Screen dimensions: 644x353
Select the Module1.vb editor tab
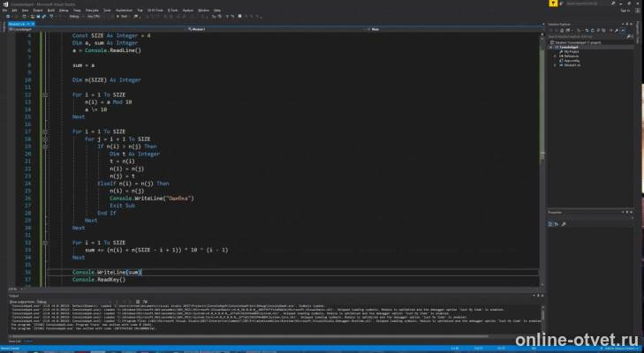point(19,24)
